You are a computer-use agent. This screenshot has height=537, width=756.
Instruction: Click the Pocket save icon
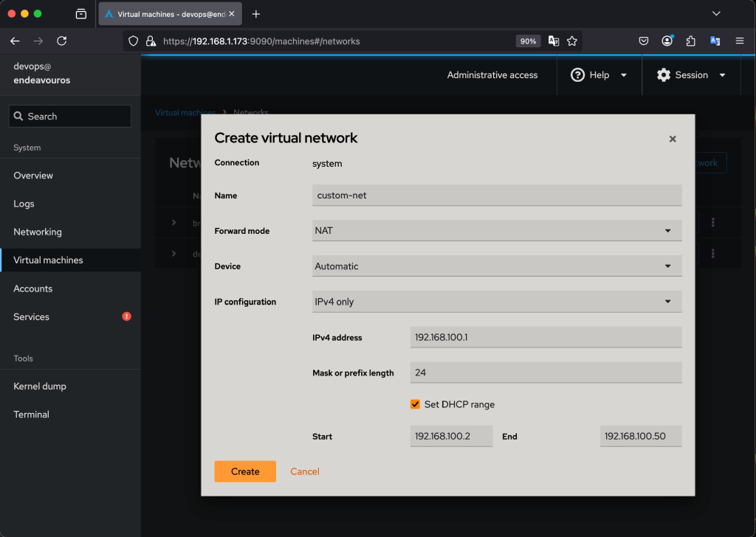[644, 41]
